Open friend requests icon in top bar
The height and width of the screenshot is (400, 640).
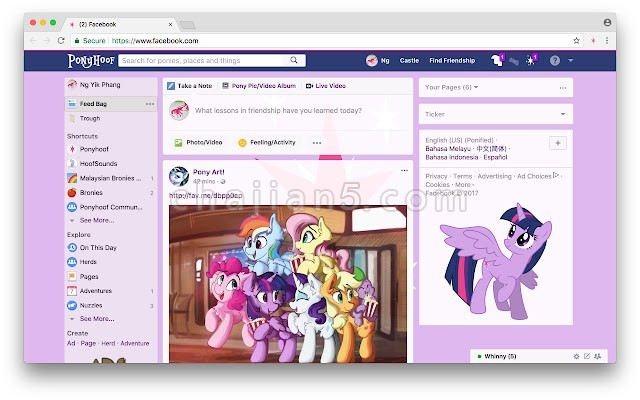(496, 61)
